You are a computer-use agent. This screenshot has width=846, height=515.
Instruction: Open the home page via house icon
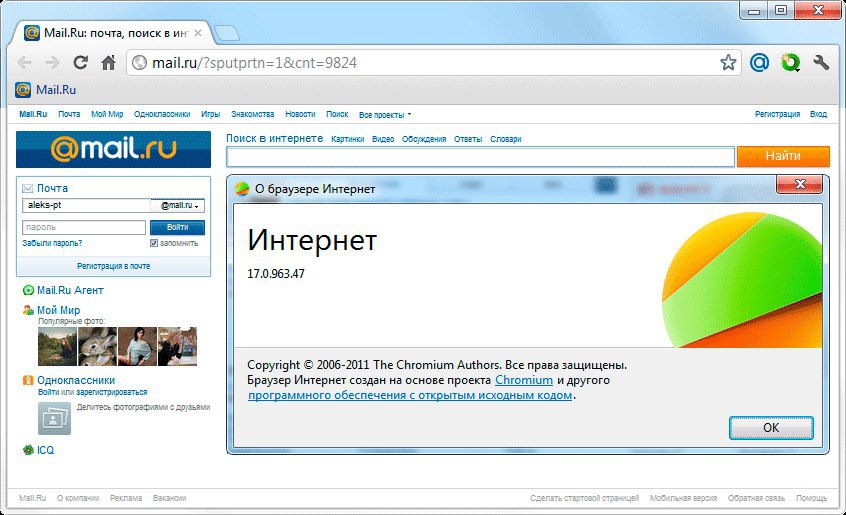[108, 63]
